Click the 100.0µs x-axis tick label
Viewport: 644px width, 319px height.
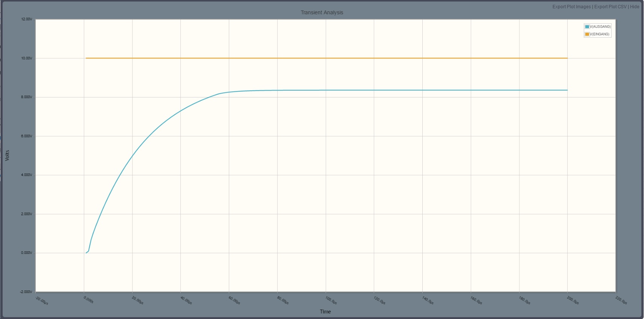[x=331, y=300]
